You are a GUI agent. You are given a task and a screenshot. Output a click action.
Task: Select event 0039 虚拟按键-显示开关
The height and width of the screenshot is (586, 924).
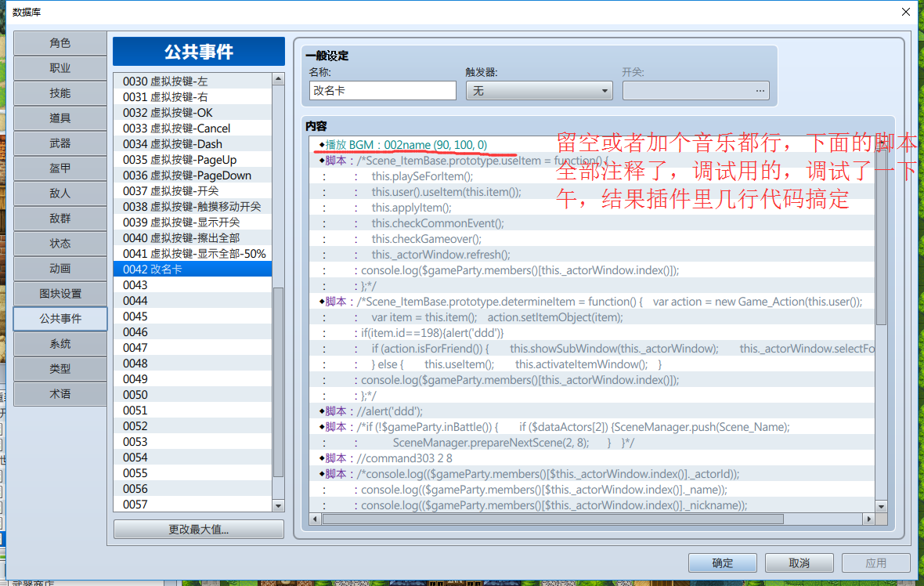click(x=193, y=222)
